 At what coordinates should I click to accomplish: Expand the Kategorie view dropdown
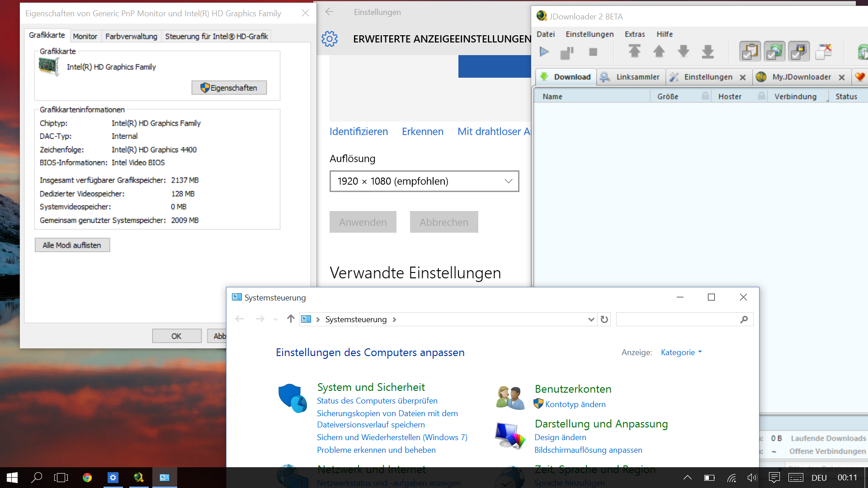pyautogui.click(x=681, y=352)
